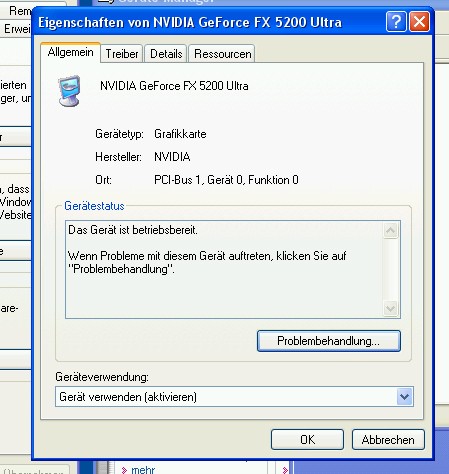
Task: Select the Allgemein tab
Action: coord(70,52)
